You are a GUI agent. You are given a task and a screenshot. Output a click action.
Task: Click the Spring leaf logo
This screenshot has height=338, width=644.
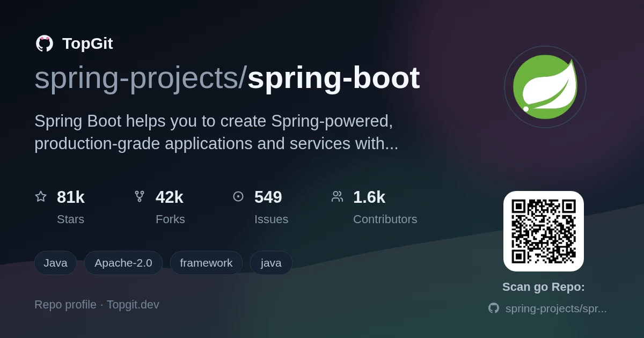pyautogui.click(x=545, y=87)
